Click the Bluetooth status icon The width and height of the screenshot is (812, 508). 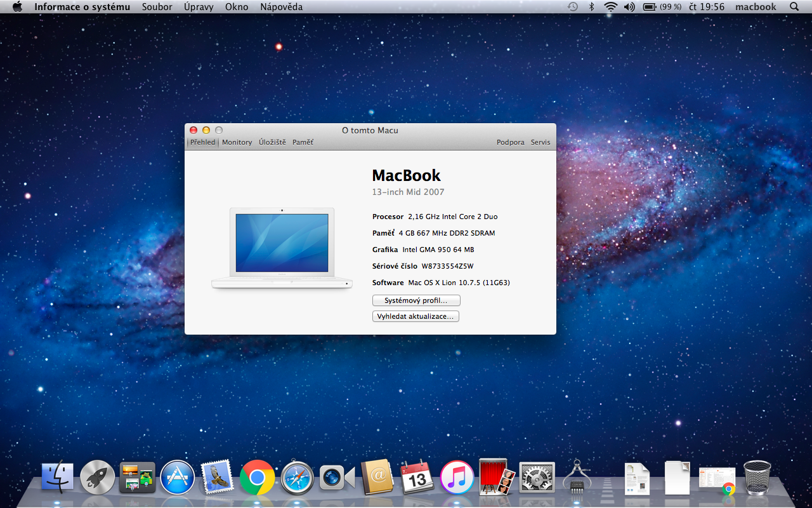coord(591,7)
